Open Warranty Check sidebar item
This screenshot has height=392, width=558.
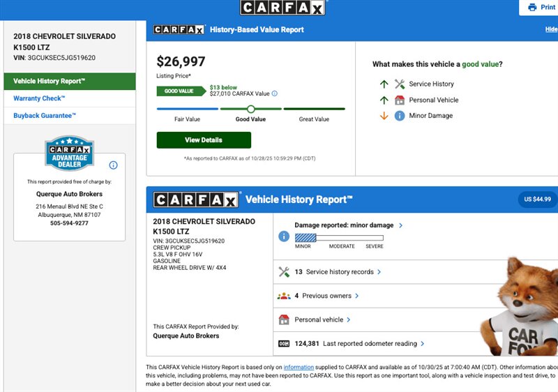(x=39, y=98)
